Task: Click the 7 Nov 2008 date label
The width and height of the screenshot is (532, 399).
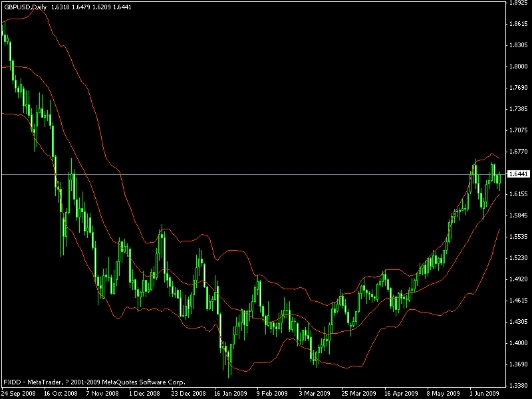Action: (102, 394)
